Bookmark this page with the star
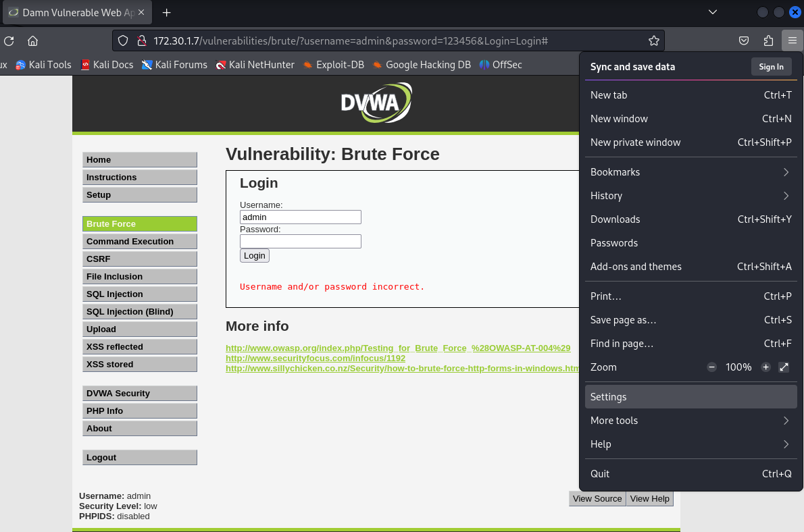The image size is (804, 532). pos(654,41)
